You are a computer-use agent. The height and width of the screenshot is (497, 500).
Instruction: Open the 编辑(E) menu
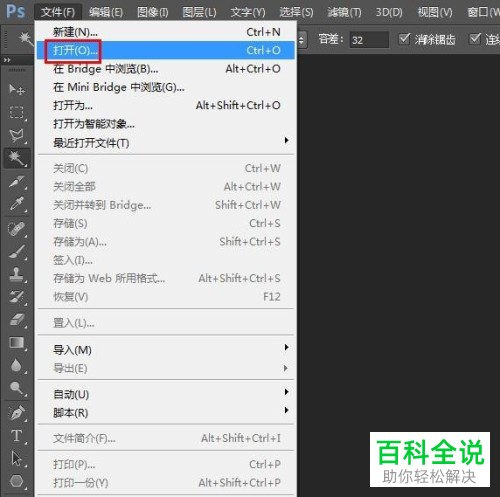(x=106, y=12)
